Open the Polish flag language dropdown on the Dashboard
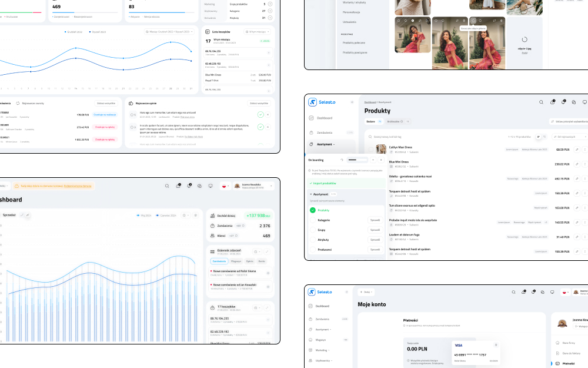588x368 pixels. tap(225, 186)
